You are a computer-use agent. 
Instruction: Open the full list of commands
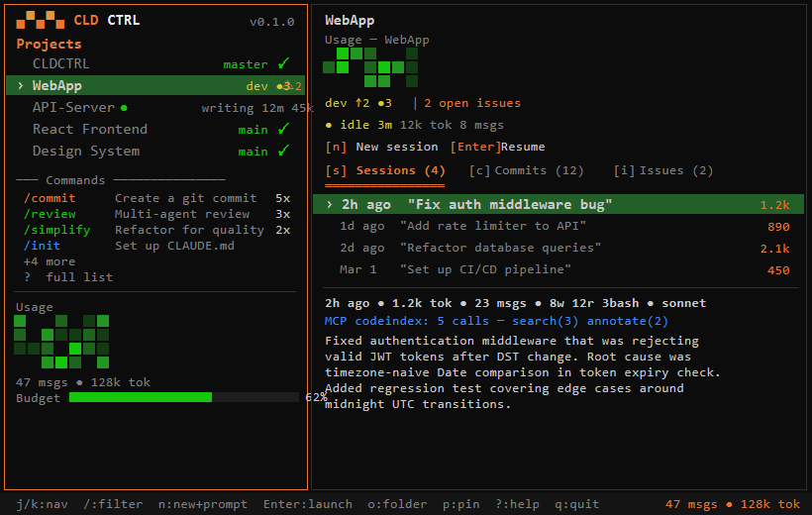pos(68,277)
